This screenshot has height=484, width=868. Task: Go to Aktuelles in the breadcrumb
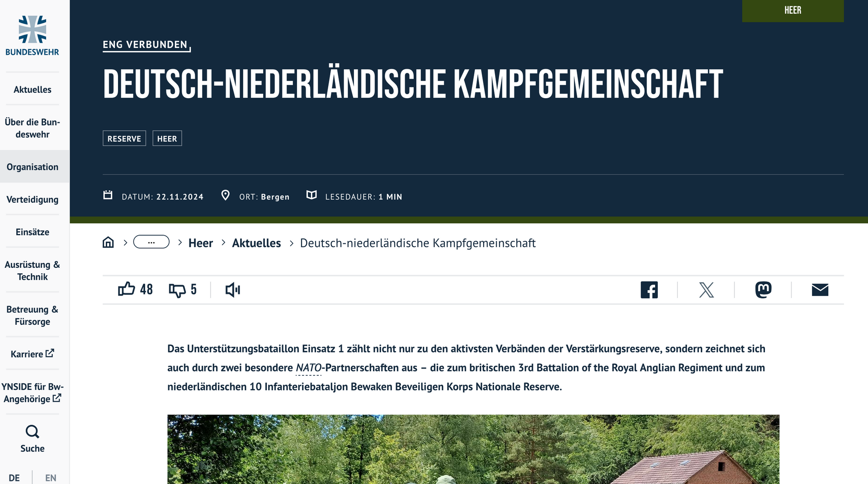[x=256, y=243]
